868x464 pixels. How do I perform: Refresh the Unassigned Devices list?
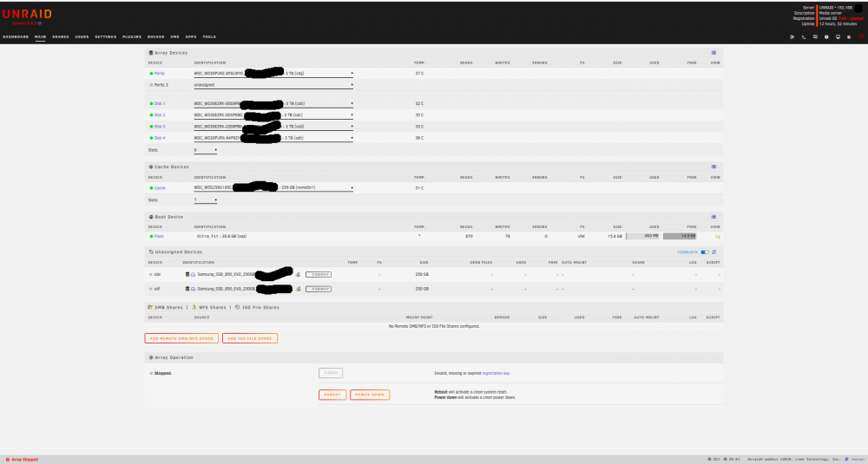point(713,252)
